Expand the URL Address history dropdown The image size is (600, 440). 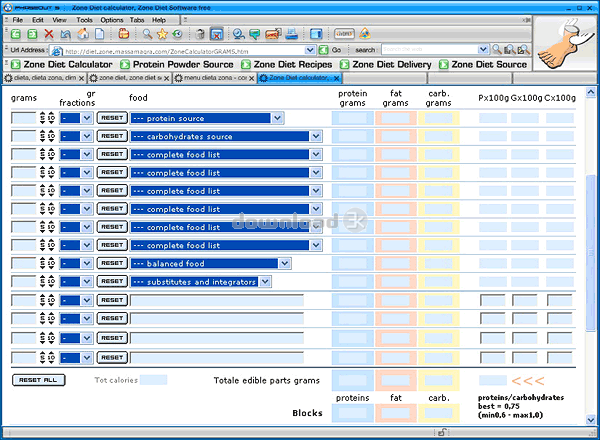310,50
